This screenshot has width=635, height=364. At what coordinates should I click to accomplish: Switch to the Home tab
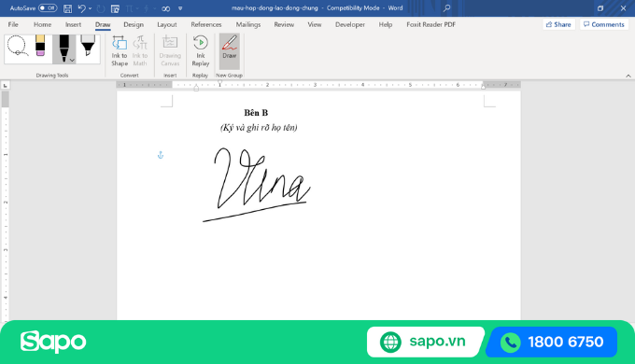tap(43, 24)
